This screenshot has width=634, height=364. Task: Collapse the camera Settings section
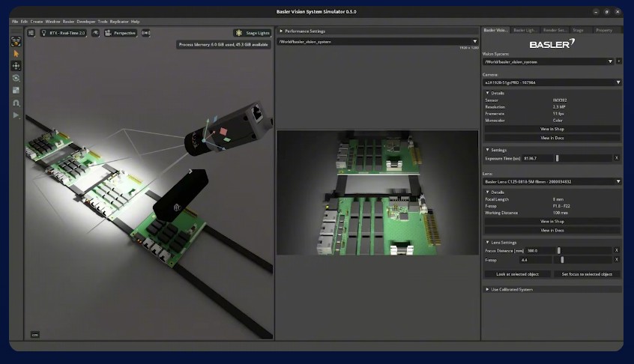[x=552, y=150]
